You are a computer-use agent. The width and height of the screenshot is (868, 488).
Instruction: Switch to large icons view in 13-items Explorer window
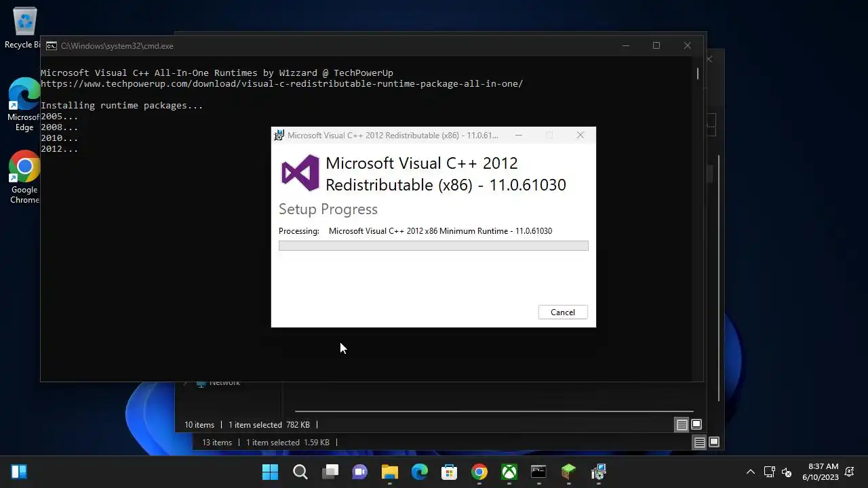tap(714, 443)
